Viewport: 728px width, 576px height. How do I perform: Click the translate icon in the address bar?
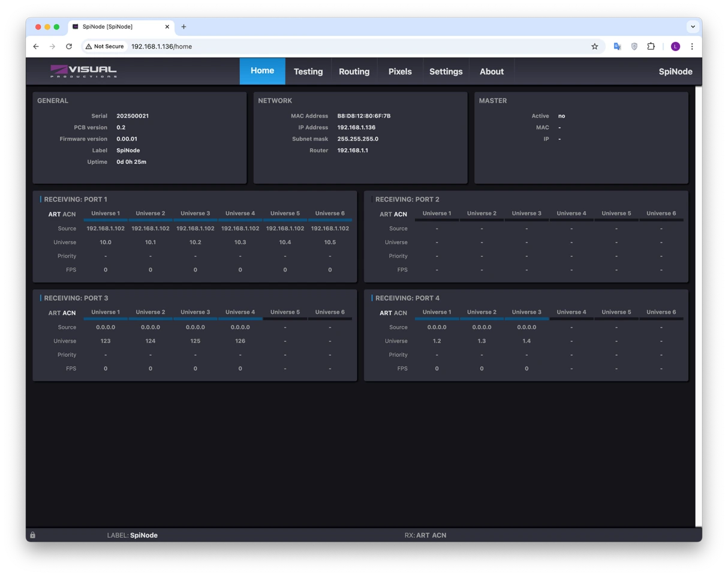(617, 46)
